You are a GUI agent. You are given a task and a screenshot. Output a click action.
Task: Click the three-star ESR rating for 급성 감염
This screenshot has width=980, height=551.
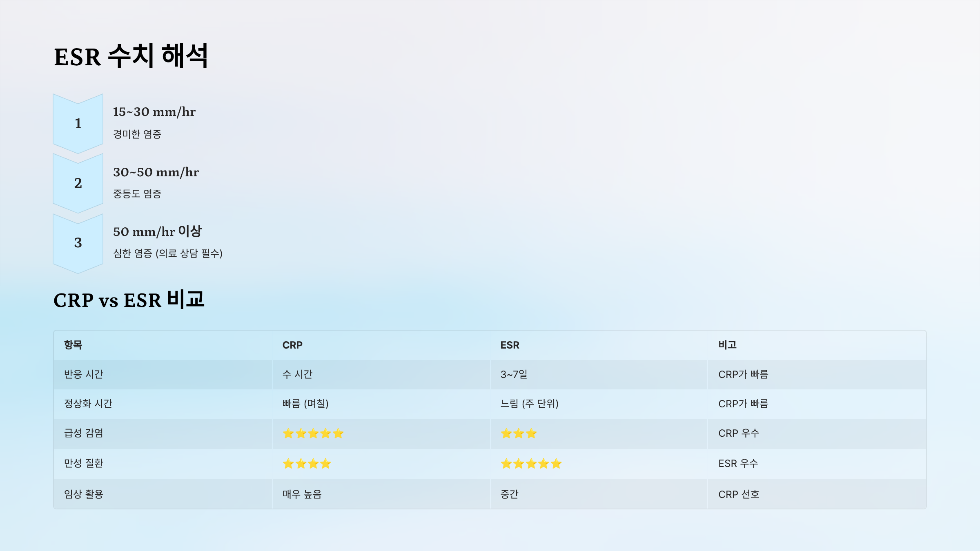click(x=519, y=433)
